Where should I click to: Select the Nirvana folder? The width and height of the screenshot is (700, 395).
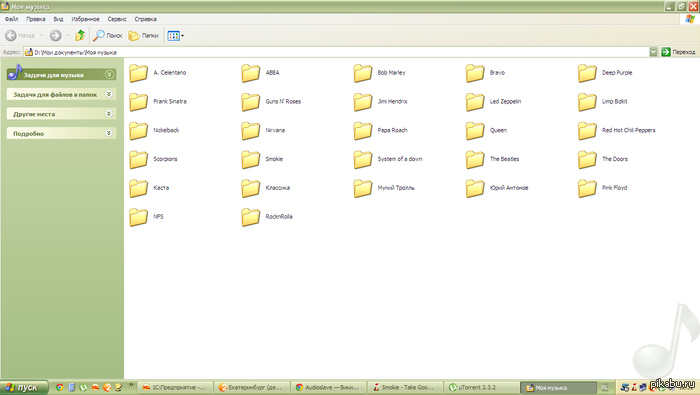(262, 130)
